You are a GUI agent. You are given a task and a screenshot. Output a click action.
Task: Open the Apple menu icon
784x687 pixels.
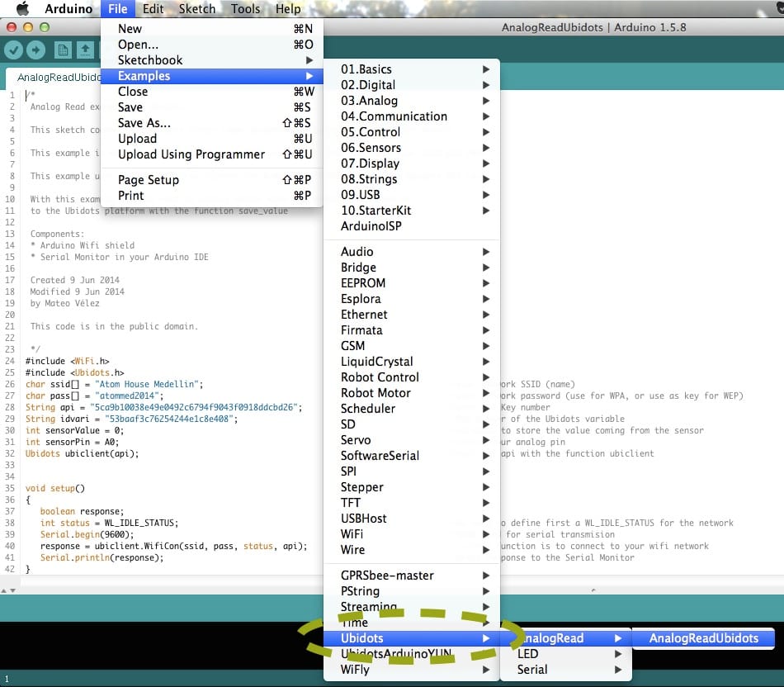click(22, 8)
